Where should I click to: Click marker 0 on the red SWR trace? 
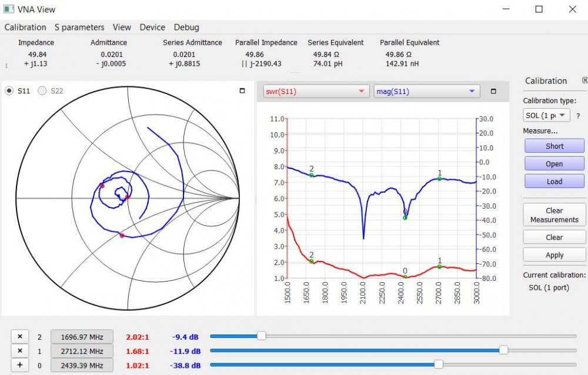click(405, 277)
